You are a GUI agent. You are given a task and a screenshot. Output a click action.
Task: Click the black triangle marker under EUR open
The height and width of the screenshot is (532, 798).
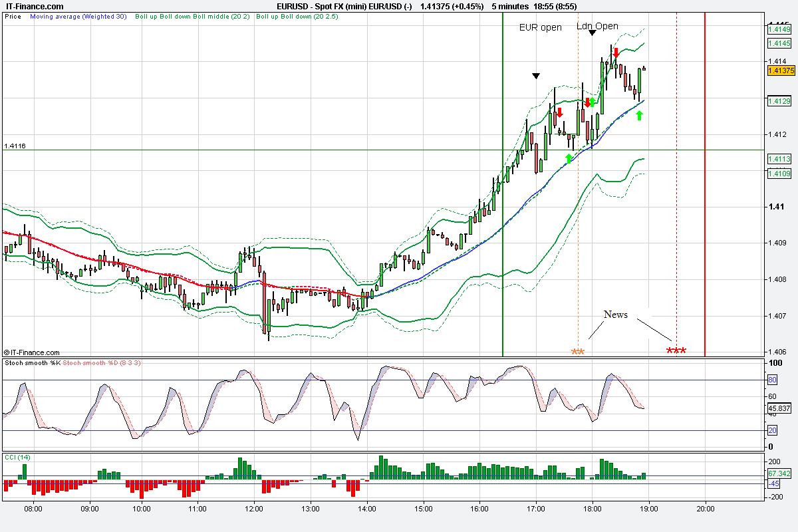point(536,76)
